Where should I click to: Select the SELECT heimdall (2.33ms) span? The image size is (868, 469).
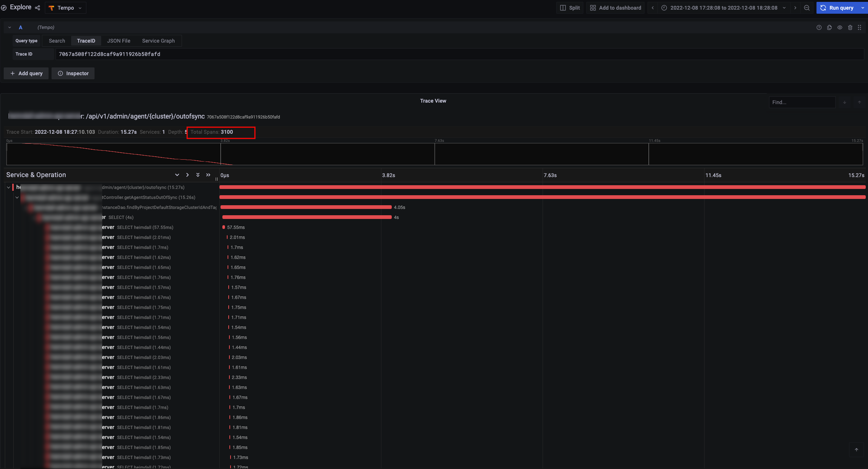144,377
